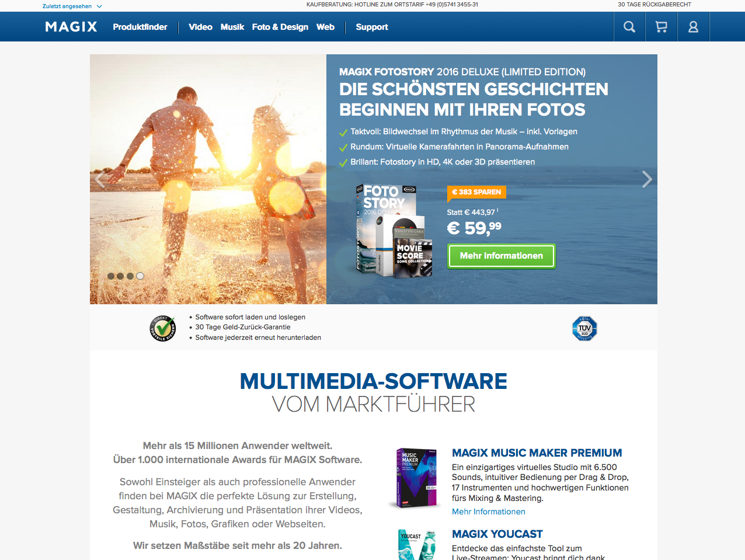Open the shopping cart icon
The height and width of the screenshot is (560, 745).
662,27
